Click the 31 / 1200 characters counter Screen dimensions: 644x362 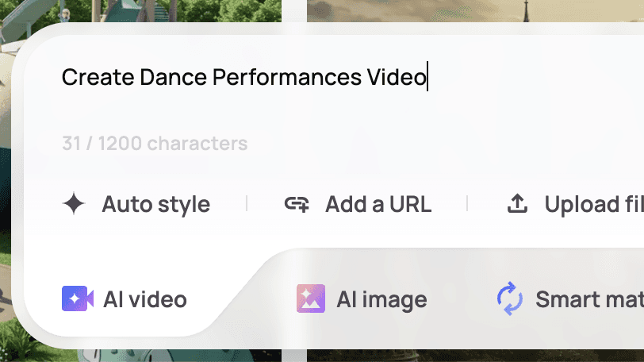tap(155, 144)
